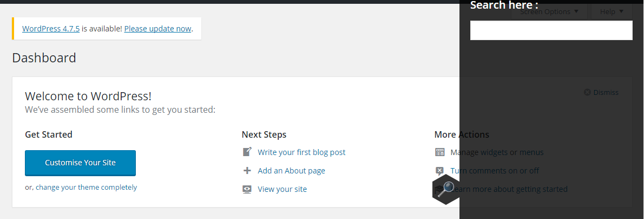Open the WordPress 4.7.5 link

tap(51, 29)
